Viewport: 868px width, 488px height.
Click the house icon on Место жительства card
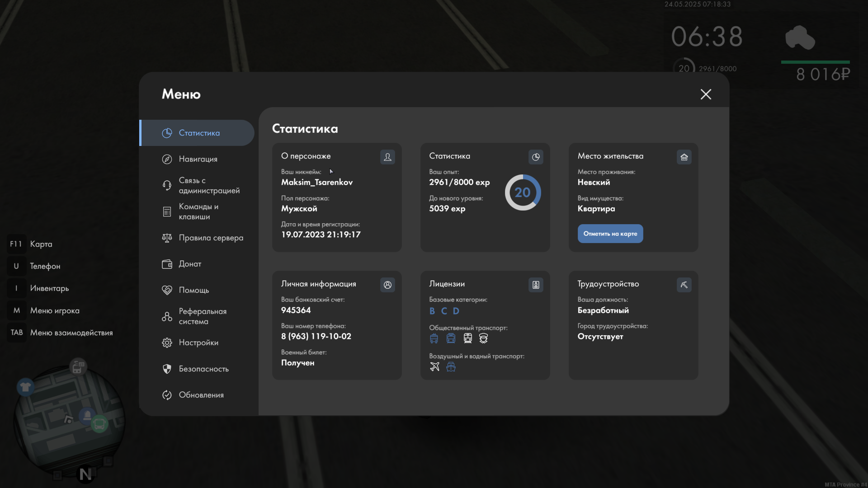[684, 157]
